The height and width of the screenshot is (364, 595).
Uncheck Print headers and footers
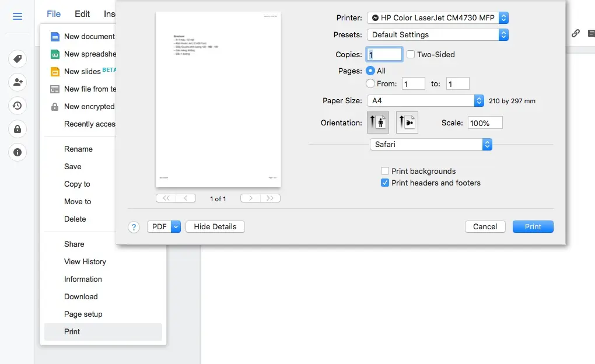[385, 183]
